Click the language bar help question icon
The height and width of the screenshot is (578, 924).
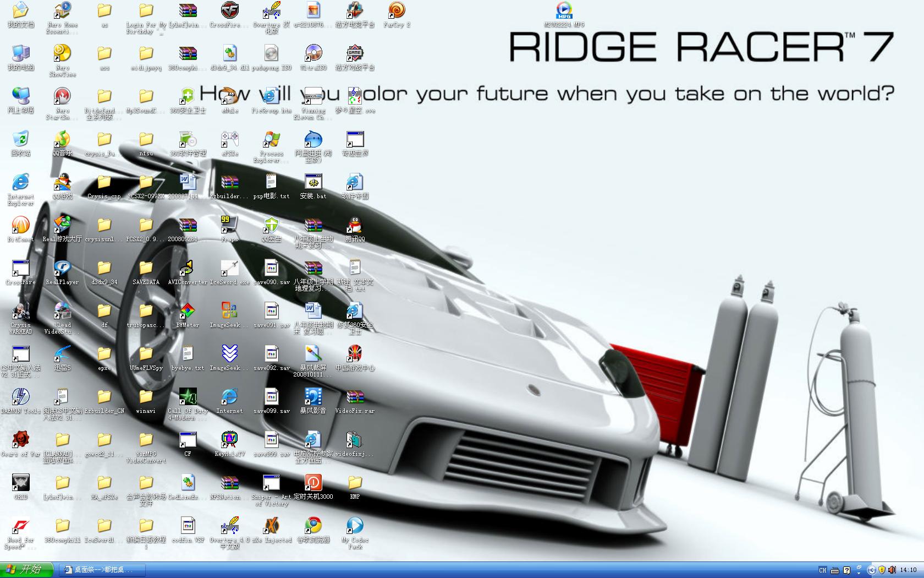point(847,570)
